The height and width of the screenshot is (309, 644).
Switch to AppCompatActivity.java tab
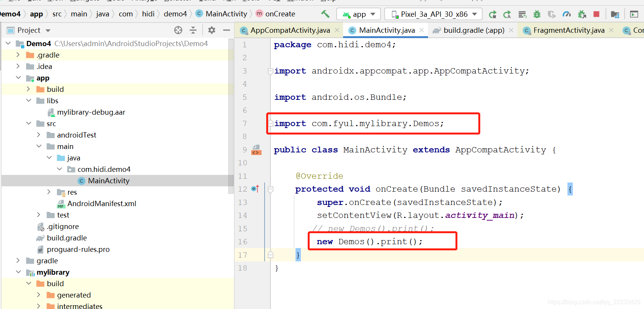pos(290,30)
